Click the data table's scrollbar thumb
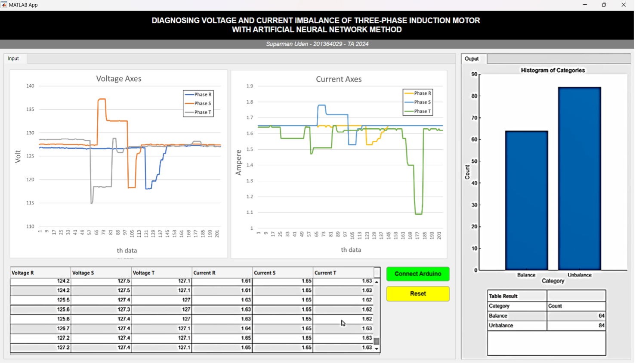This screenshot has height=364, width=636. pyautogui.click(x=377, y=342)
